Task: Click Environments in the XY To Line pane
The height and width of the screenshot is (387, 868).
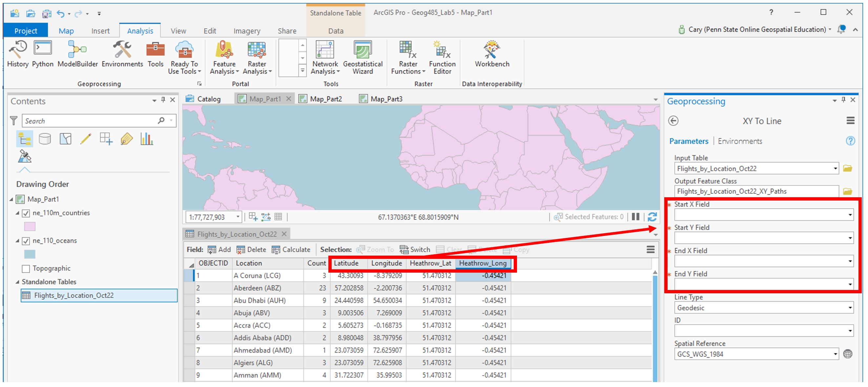Action: (740, 141)
